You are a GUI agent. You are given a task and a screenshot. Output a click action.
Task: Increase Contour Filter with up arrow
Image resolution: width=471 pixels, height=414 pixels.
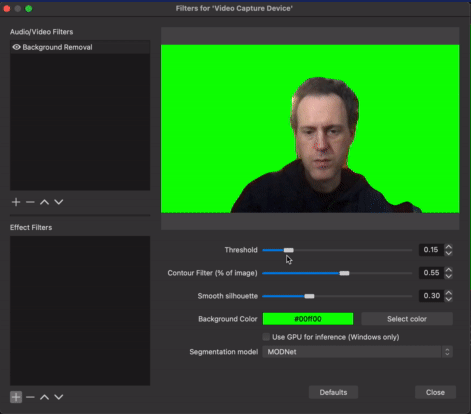(449, 270)
